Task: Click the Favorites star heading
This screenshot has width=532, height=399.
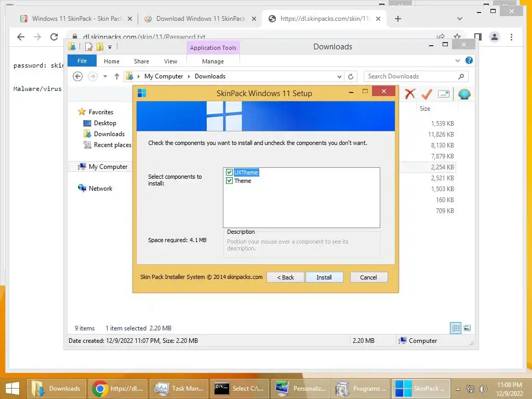Action: (101, 112)
